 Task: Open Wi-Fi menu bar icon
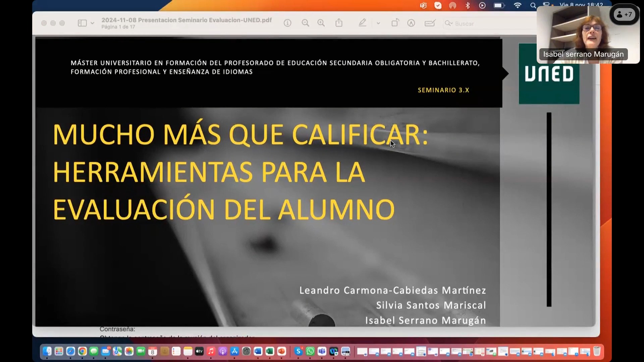tap(518, 5)
